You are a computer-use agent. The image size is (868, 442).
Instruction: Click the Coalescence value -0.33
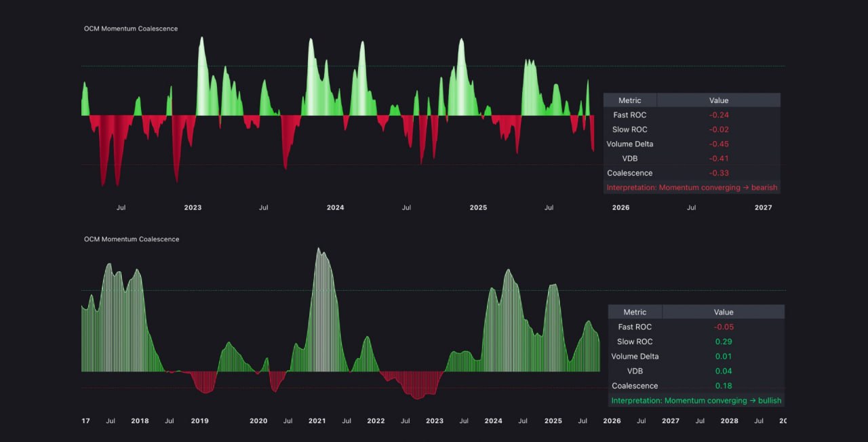coord(719,173)
